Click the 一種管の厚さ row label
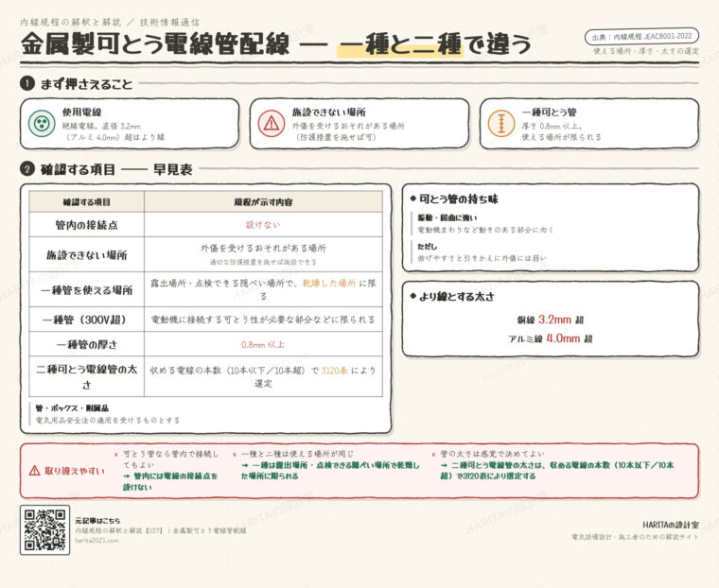 click(86, 345)
